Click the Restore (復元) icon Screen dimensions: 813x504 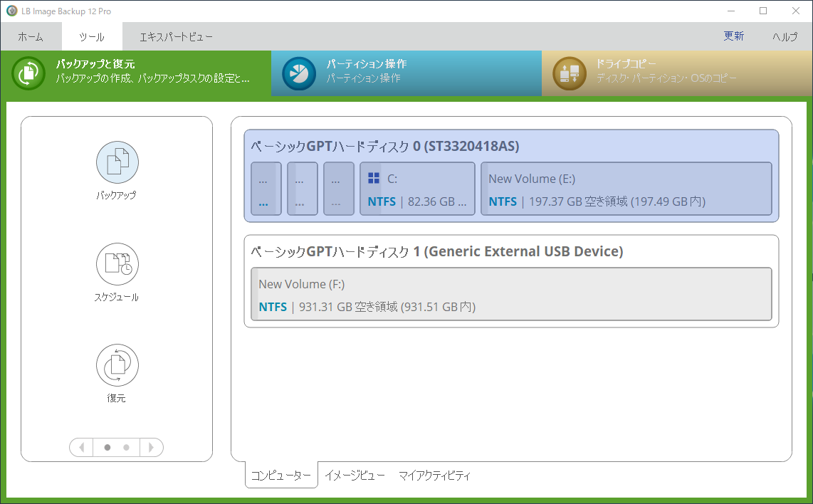(117, 365)
